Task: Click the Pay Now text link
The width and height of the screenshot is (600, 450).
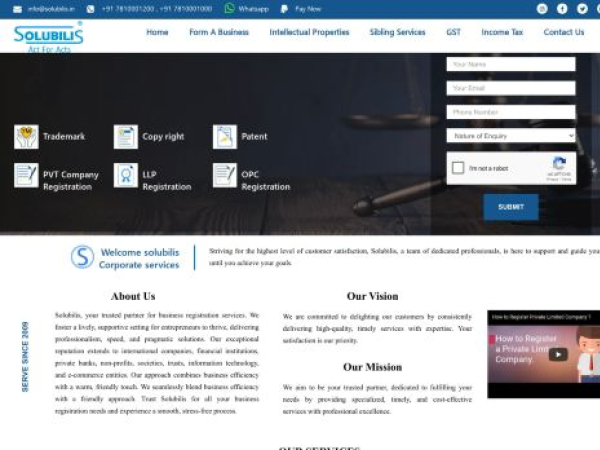Action: [308, 9]
